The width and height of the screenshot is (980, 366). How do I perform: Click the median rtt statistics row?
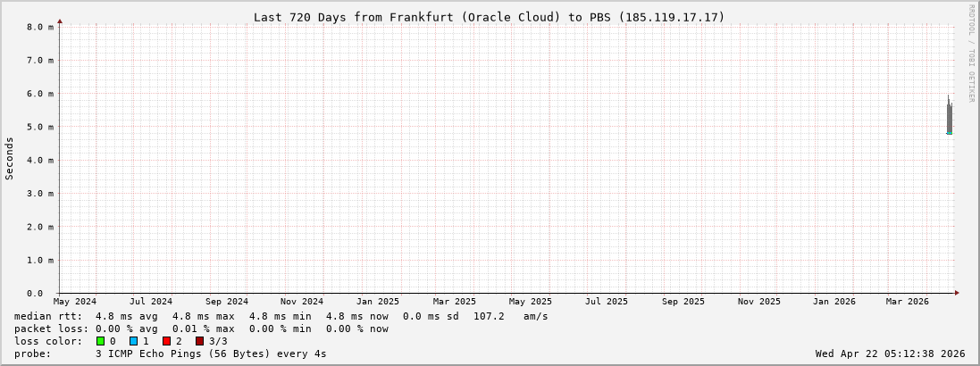(281, 316)
